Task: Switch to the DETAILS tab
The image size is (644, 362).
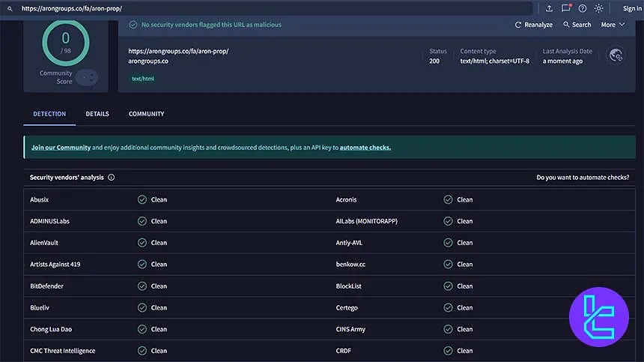Action: (97, 114)
